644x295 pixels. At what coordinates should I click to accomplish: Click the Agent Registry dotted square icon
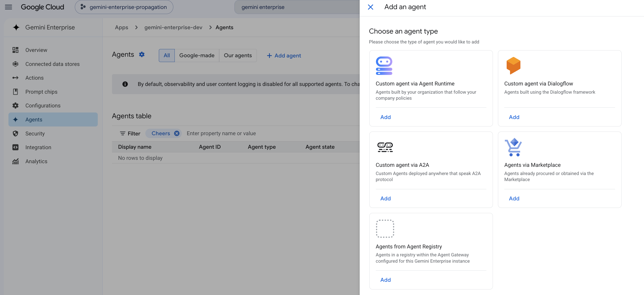click(385, 229)
